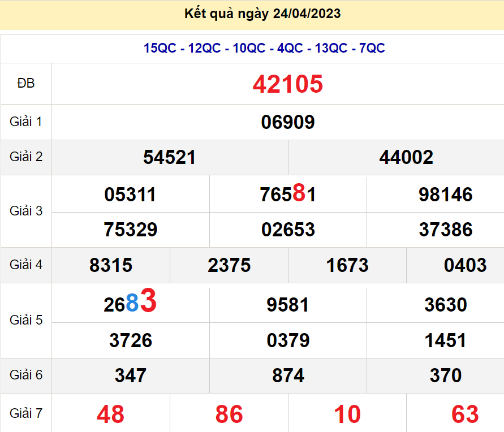The height and width of the screenshot is (432, 504).
Task: Select Giải 5 number 0379
Action: click(x=288, y=340)
